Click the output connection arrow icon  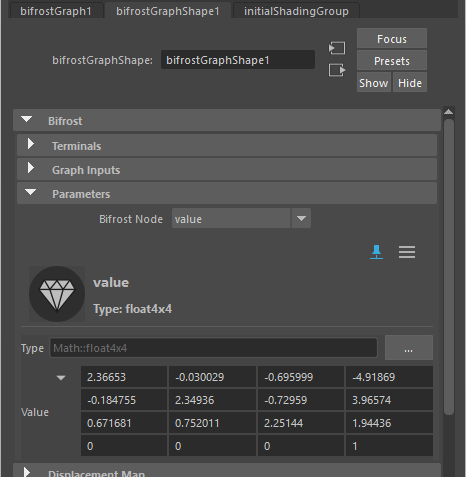tap(337, 70)
